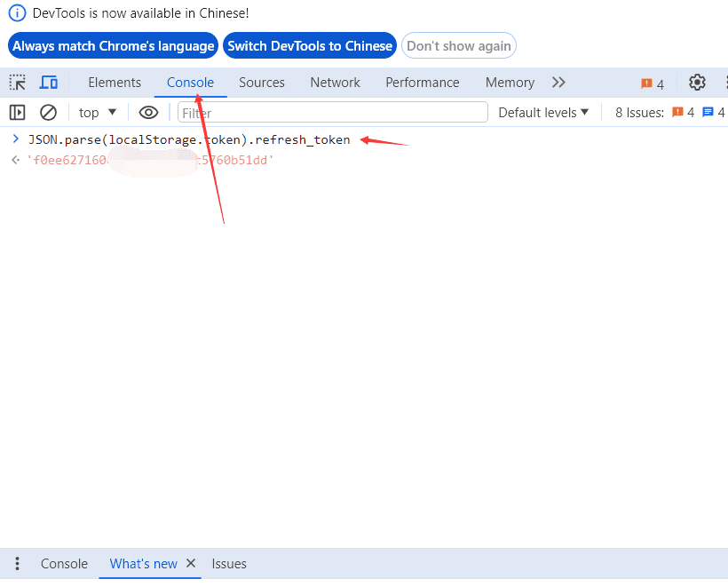This screenshot has height=587, width=728.
Task: Click Switch DevTools to Chinese button
Action: click(x=310, y=46)
